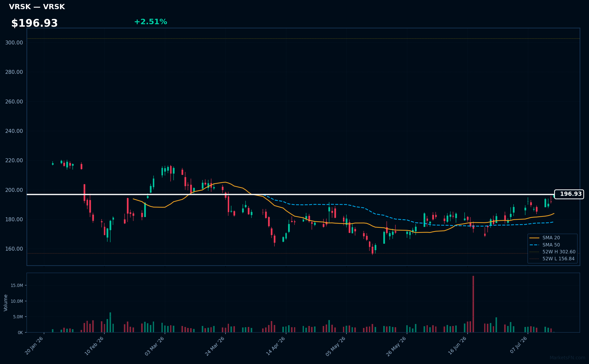Click the 24 Mar '26 date label
This screenshot has height=364, width=589.
point(215,346)
